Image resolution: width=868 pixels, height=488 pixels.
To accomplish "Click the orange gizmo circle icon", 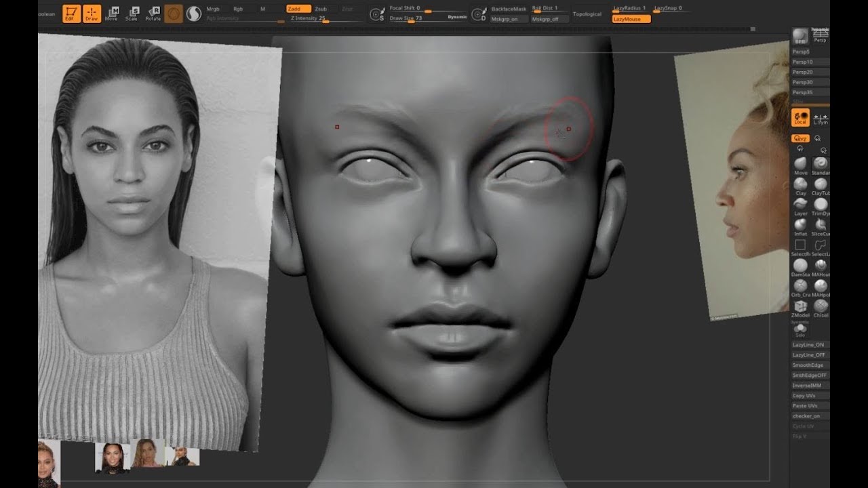I will click(174, 14).
